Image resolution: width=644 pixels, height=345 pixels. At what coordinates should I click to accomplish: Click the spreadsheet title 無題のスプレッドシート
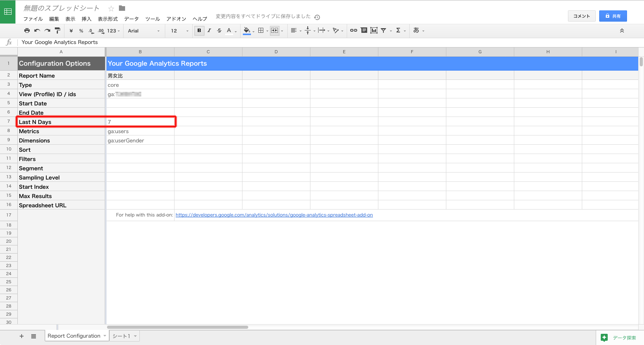pyautogui.click(x=61, y=8)
